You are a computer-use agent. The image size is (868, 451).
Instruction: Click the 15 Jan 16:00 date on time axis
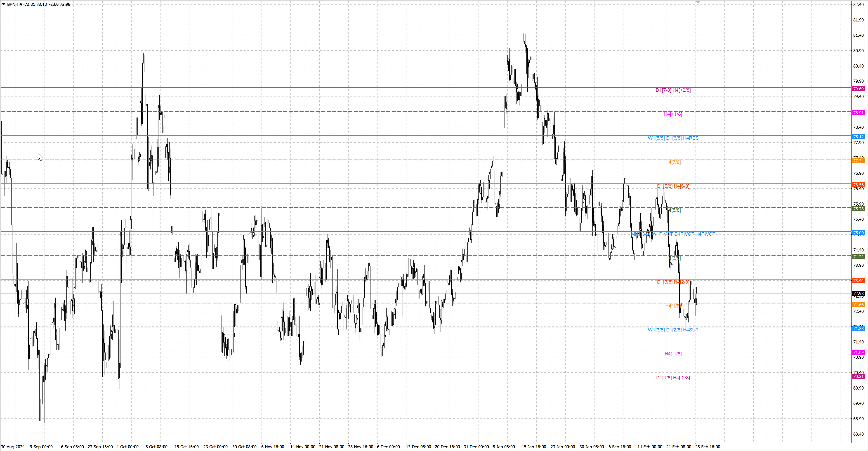[534, 447]
